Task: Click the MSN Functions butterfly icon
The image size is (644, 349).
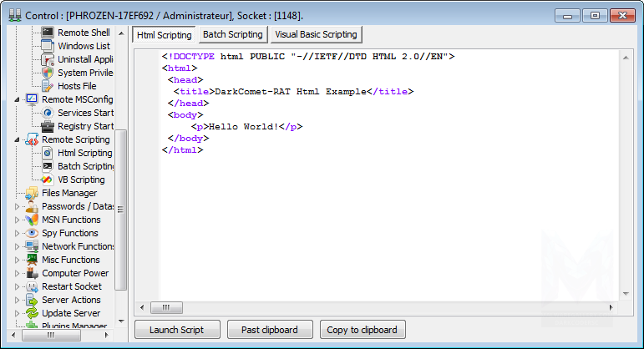Action: click(x=32, y=220)
